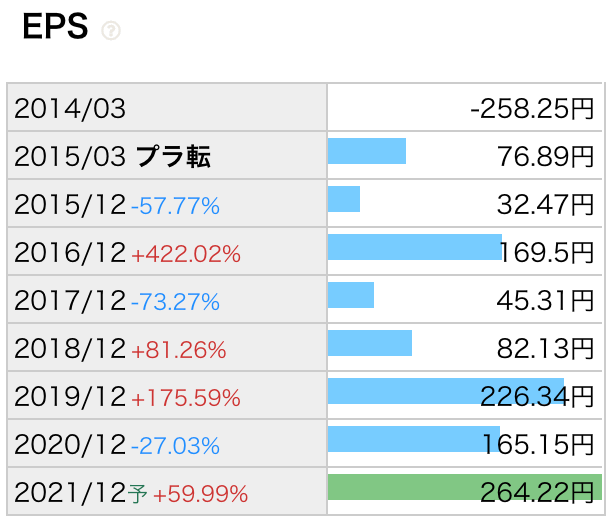Click the -57.77% change for 2015/12

(x=175, y=205)
